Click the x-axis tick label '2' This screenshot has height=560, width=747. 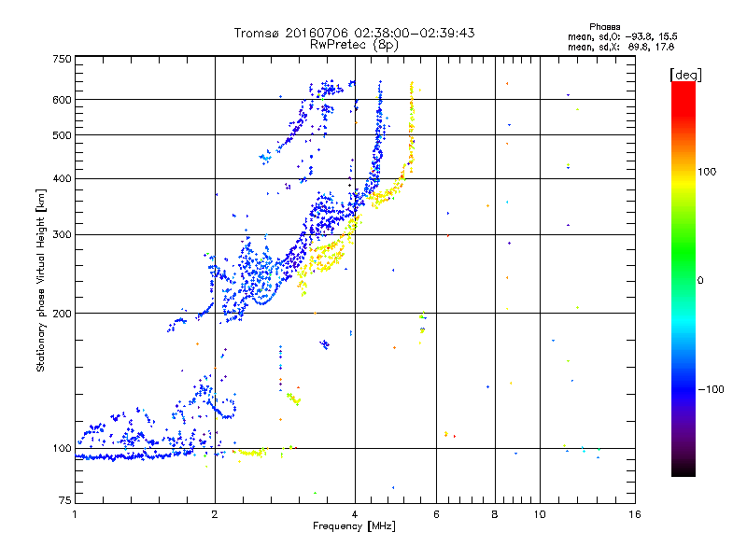tap(215, 514)
